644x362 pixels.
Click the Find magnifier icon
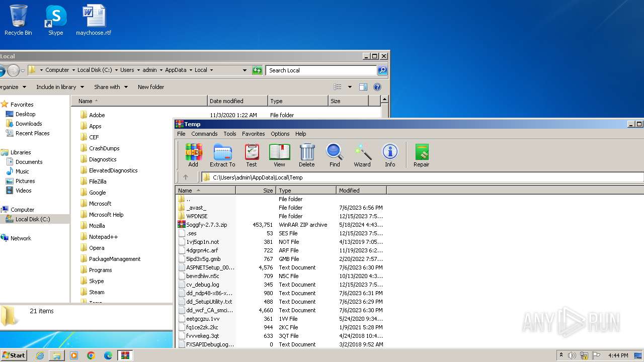tap(335, 155)
